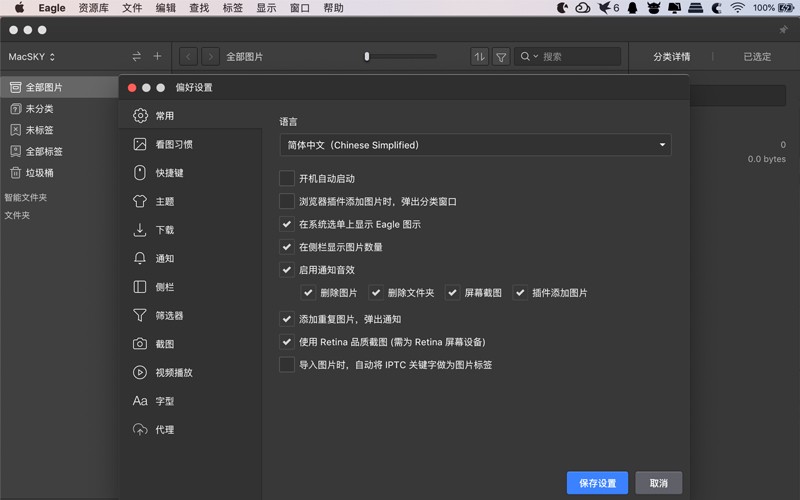800x500 pixels.
Task: Toggle 使用 Retina 品质截图 checkbox
Action: coord(287,342)
